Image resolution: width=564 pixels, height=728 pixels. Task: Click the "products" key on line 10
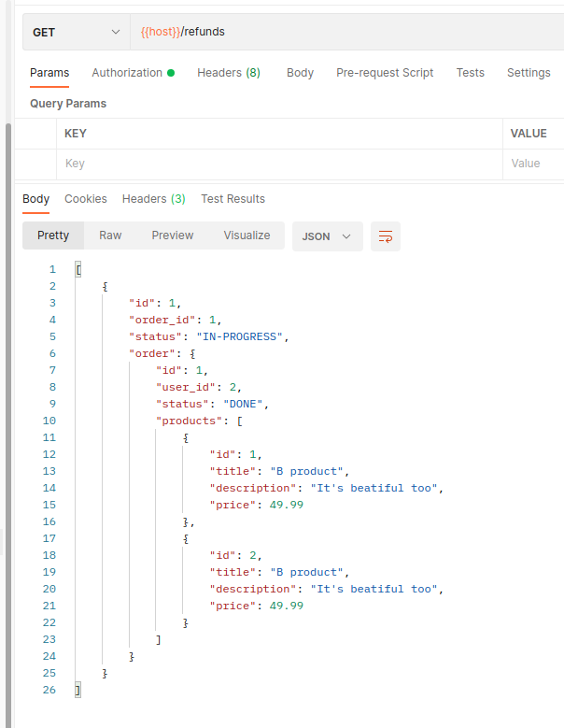(190, 421)
